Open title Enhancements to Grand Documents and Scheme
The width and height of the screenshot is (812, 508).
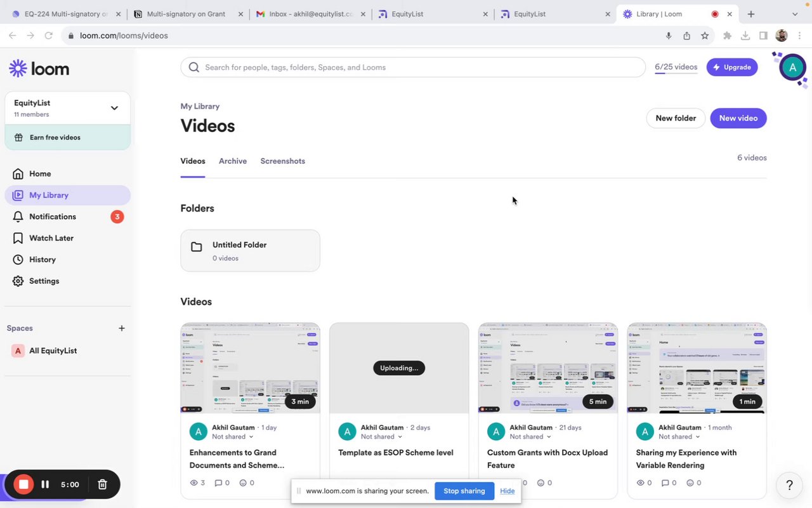237,459
